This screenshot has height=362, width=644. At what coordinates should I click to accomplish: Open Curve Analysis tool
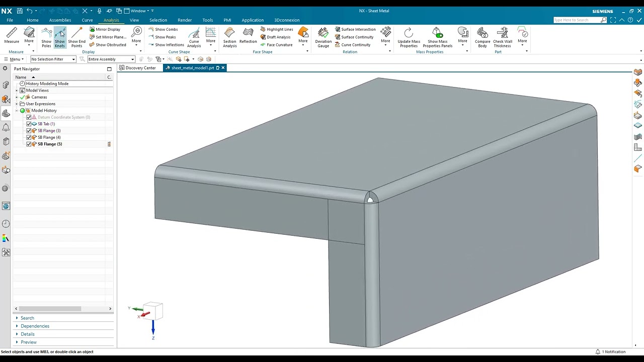(194, 38)
